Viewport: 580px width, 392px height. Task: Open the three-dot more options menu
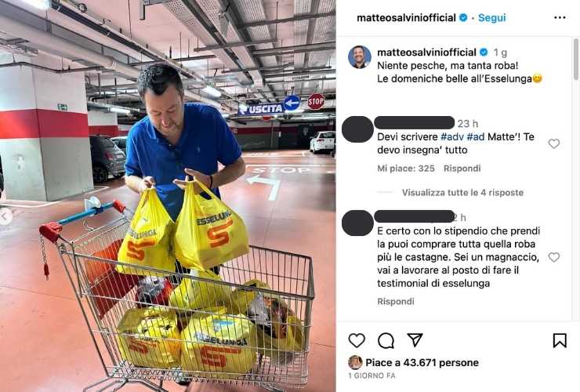560,18
